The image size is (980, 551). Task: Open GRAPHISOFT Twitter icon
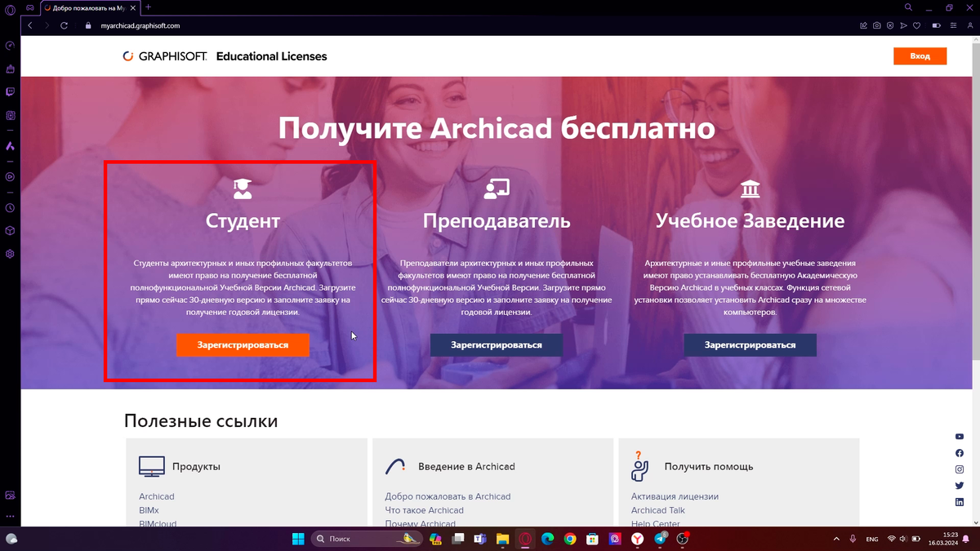click(x=960, y=486)
